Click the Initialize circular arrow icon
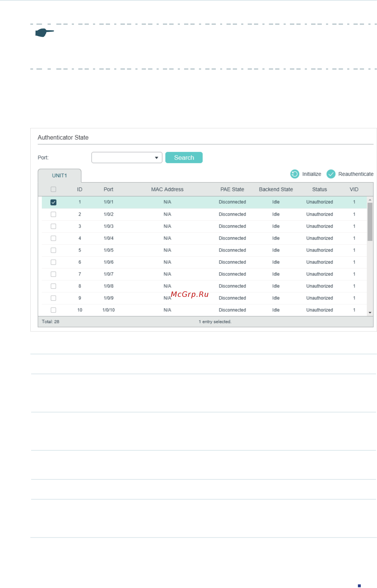The width and height of the screenshot is (377, 588). pos(294,174)
